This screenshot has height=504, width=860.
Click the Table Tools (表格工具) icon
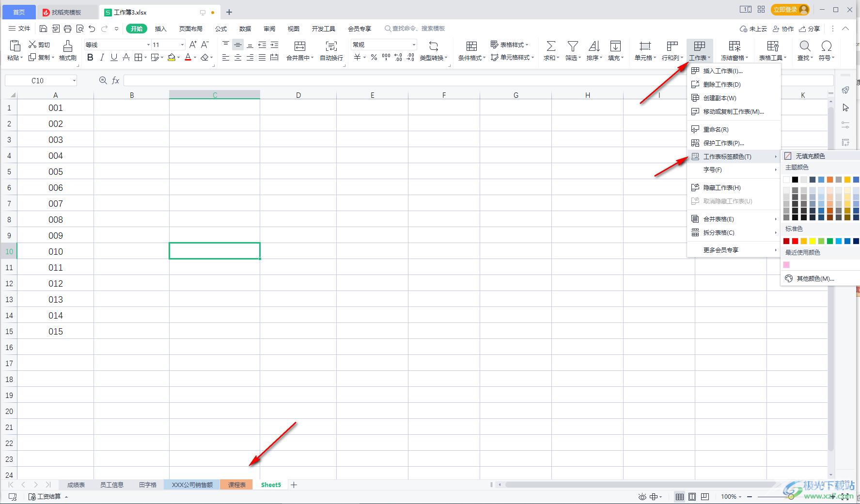tap(773, 46)
